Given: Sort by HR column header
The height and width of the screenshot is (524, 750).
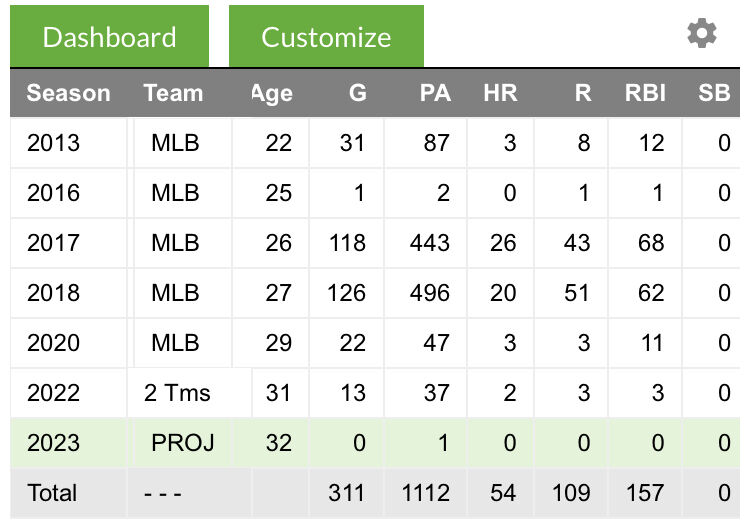Looking at the screenshot, I should tap(500, 93).
